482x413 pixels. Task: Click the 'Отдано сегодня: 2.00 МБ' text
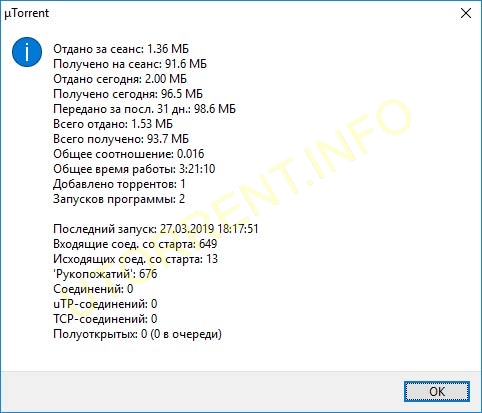(x=120, y=79)
